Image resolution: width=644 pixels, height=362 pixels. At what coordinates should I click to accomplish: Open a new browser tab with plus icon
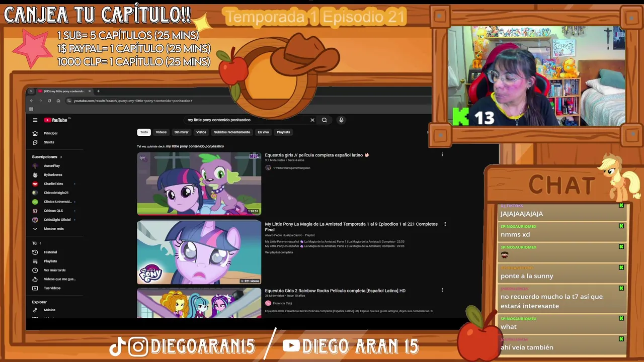tap(98, 91)
